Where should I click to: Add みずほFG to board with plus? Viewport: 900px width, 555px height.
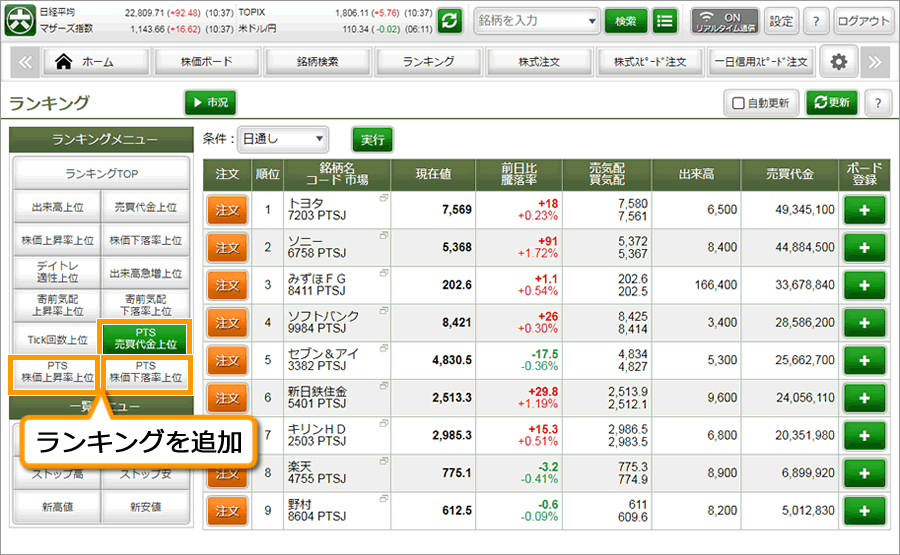pyautogui.click(x=864, y=285)
